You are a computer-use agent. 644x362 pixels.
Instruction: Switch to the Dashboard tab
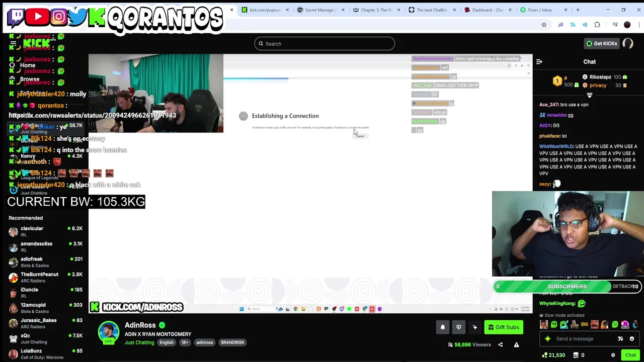(487, 10)
